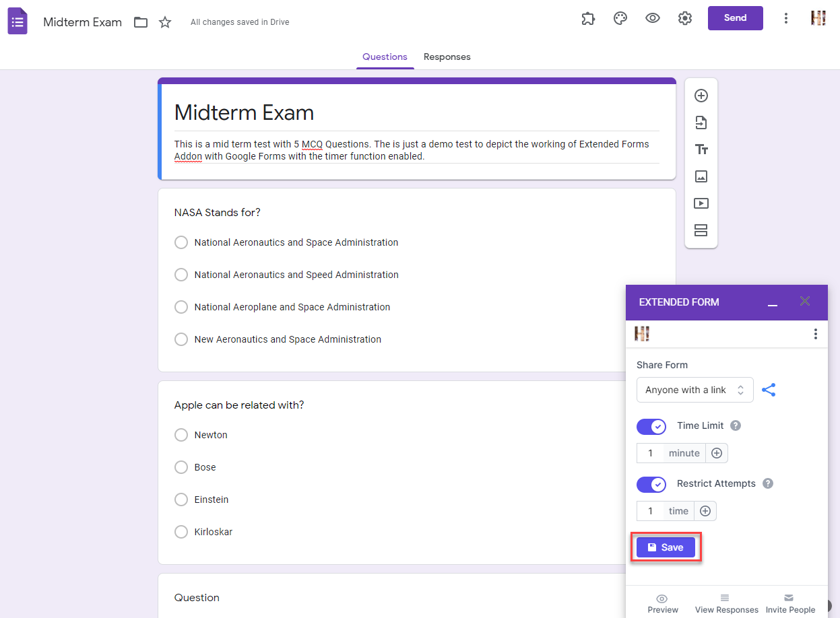Open form preview with the eye icon
Viewport: 840px width, 618px height.
point(652,18)
